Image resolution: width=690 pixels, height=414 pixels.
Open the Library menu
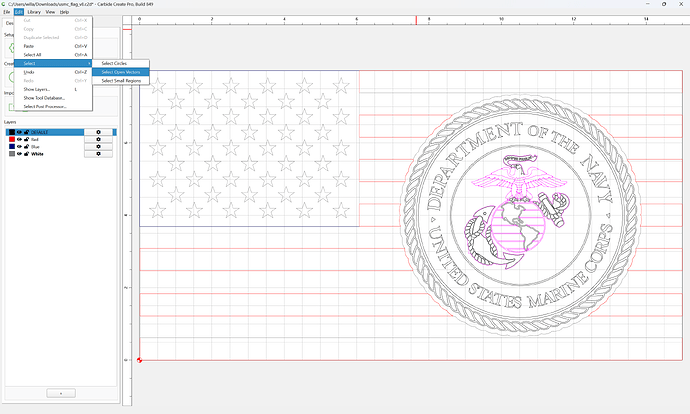34,12
